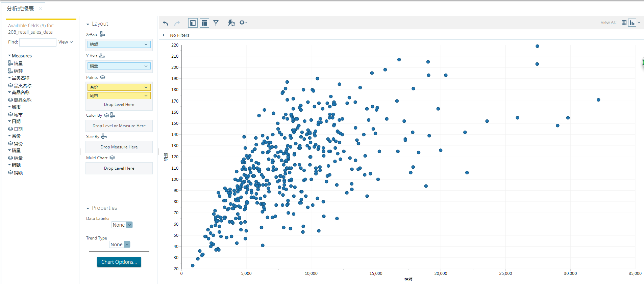Image resolution: width=644 pixels, height=284 pixels.
Task: Open Points 城市 chip dropdown
Action: tap(146, 96)
